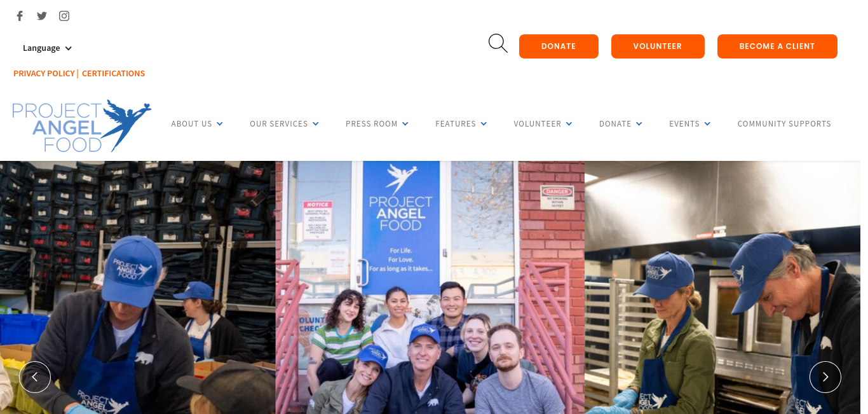The height and width of the screenshot is (414, 868).
Task: Open the Privacy Policy link
Action: [x=44, y=74]
